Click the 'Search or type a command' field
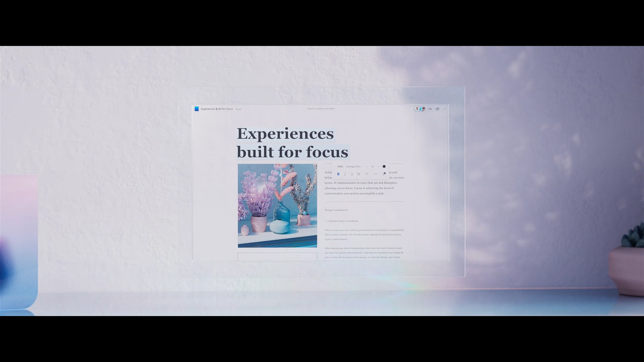 point(321,109)
